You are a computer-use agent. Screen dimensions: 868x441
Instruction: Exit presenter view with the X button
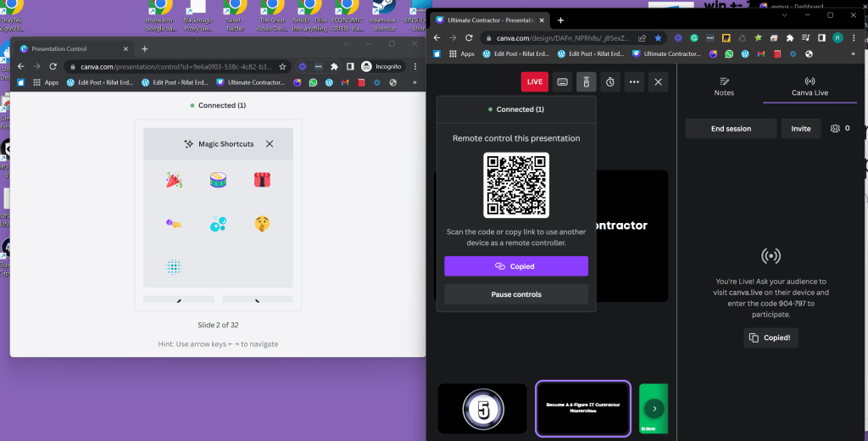click(x=658, y=82)
